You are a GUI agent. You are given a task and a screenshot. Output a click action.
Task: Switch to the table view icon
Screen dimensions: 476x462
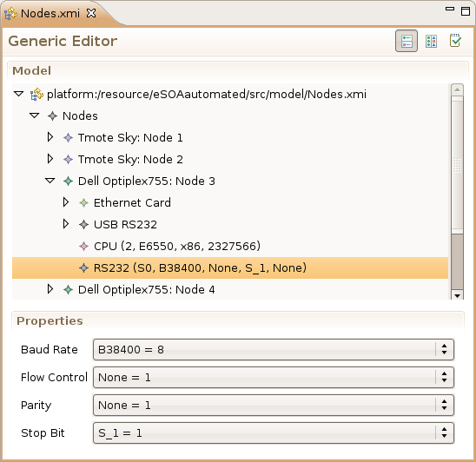click(431, 41)
